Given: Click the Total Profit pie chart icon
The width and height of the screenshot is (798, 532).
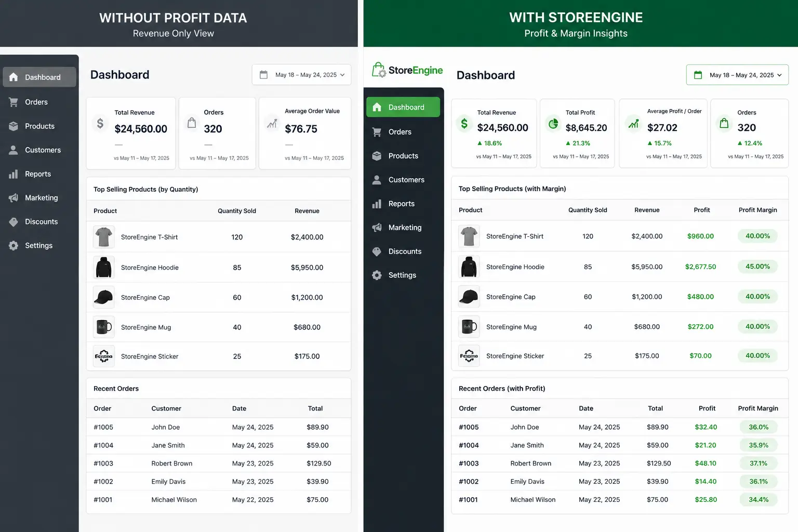Looking at the screenshot, I should click(x=553, y=124).
